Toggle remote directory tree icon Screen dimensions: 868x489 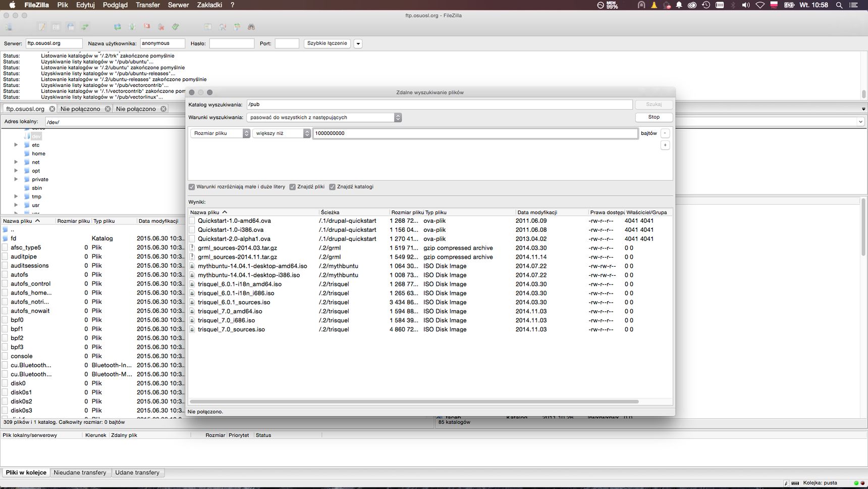[71, 27]
